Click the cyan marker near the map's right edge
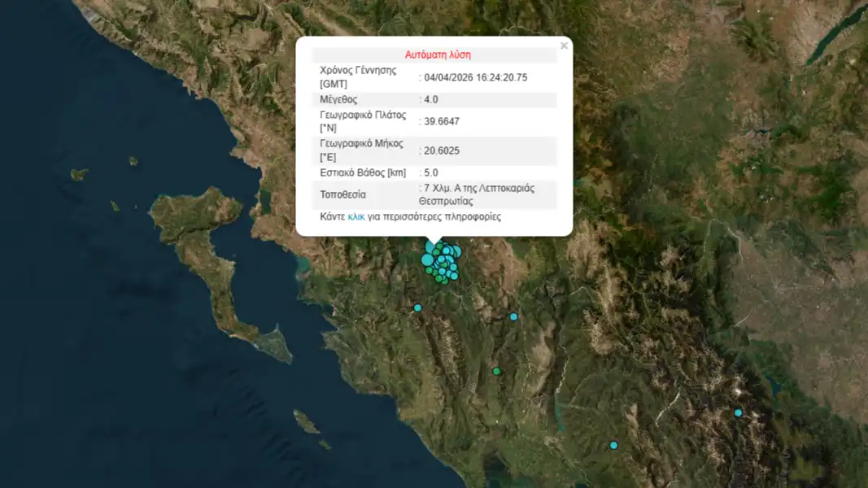Image resolution: width=868 pixels, height=488 pixels. click(x=738, y=413)
